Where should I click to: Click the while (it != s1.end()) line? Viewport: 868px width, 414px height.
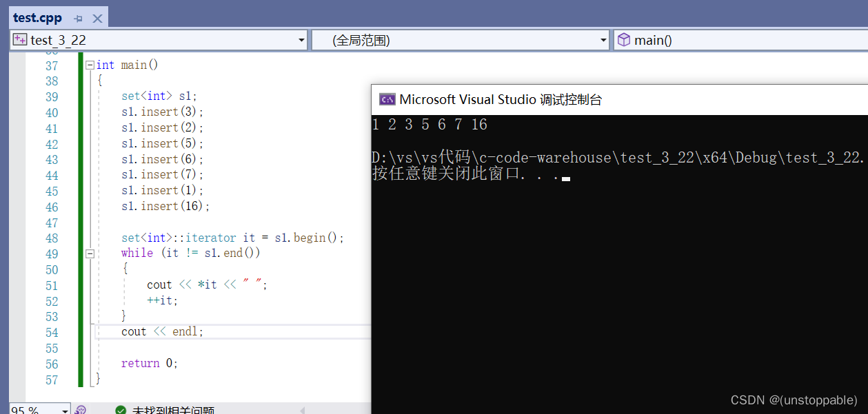click(191, 253)
